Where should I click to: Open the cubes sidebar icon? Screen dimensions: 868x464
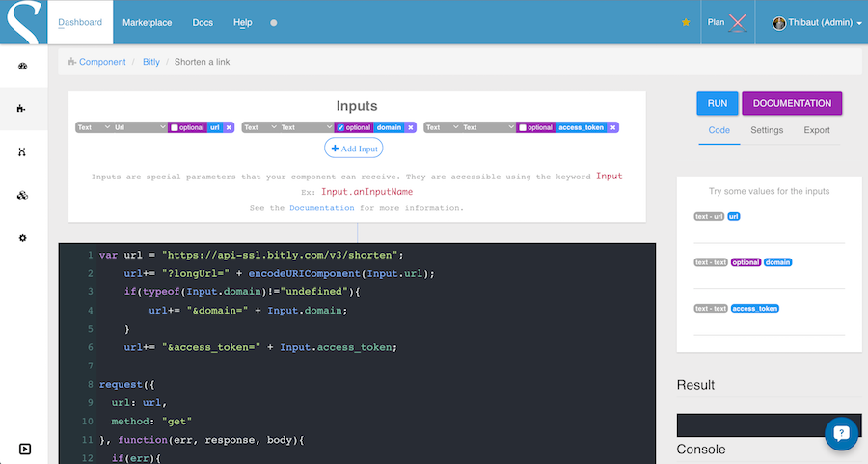pos(22,195)
